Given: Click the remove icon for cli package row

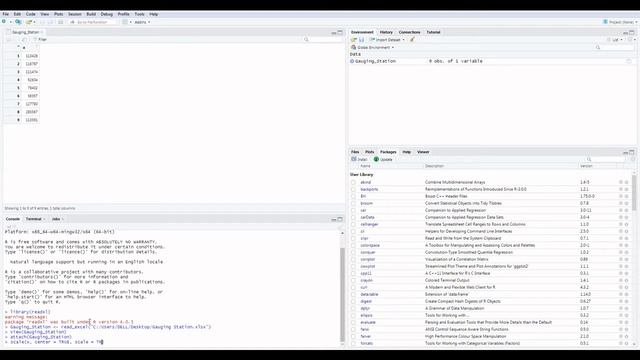Looking at the screenshot, I should click(x=627, y=231).
